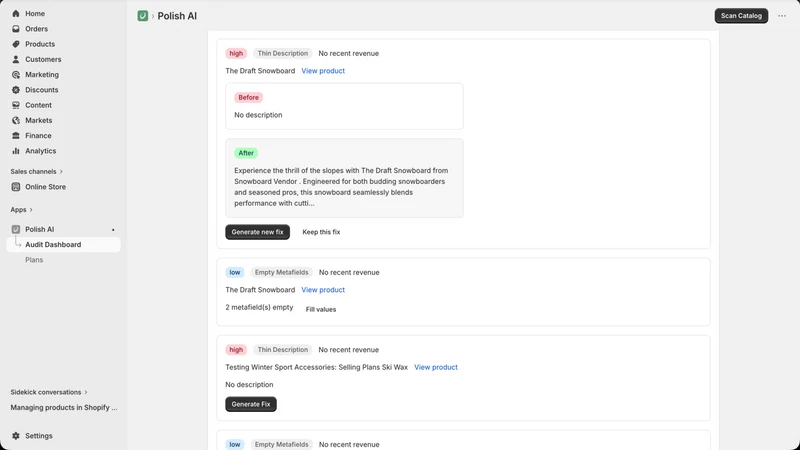Click the Customers person icon
This screenshot has height=450, width=800.
pos(16,60)
